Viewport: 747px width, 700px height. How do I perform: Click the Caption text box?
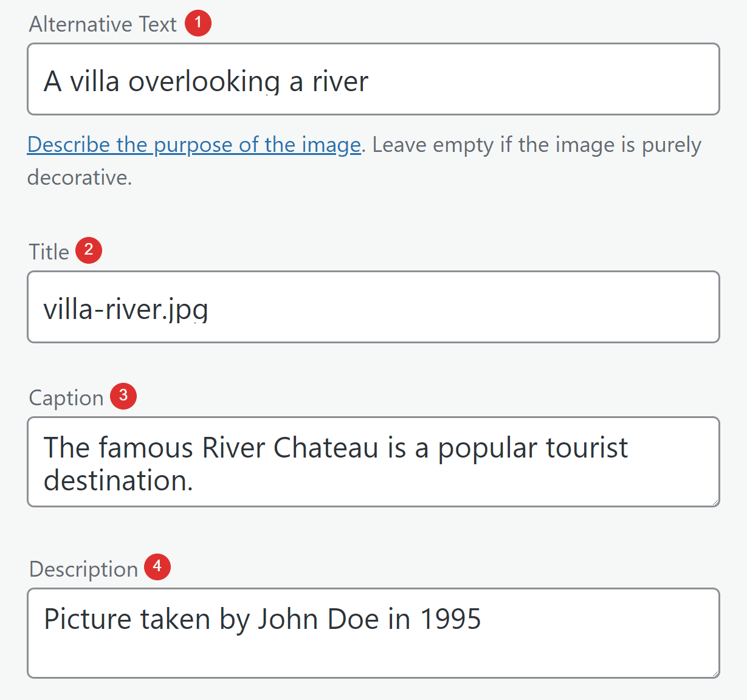tap(372, 462)
